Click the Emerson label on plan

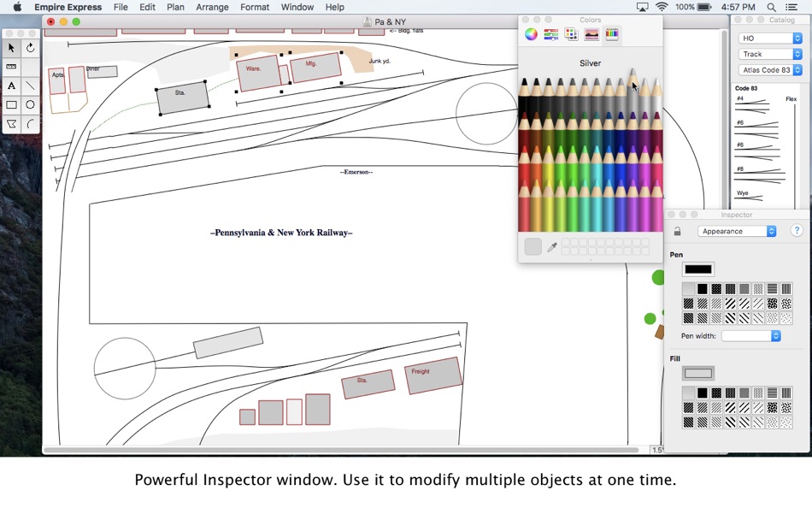point(356,172)
